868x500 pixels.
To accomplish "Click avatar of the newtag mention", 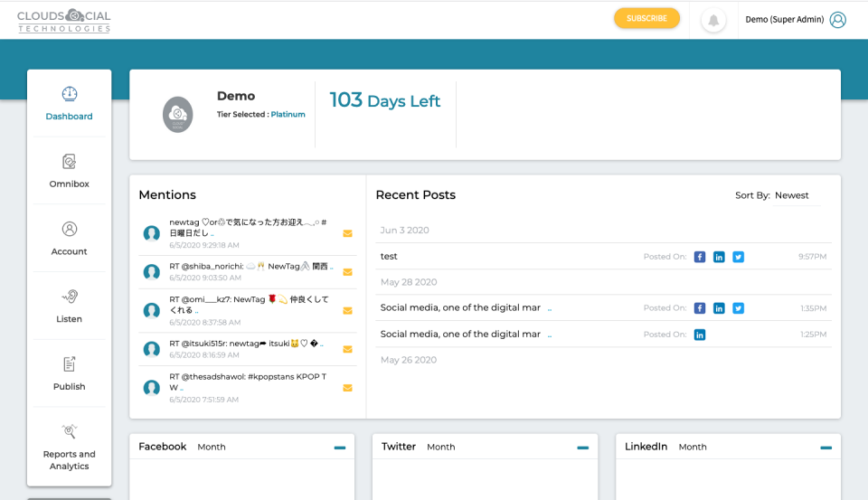I will (x=152, y=233).
